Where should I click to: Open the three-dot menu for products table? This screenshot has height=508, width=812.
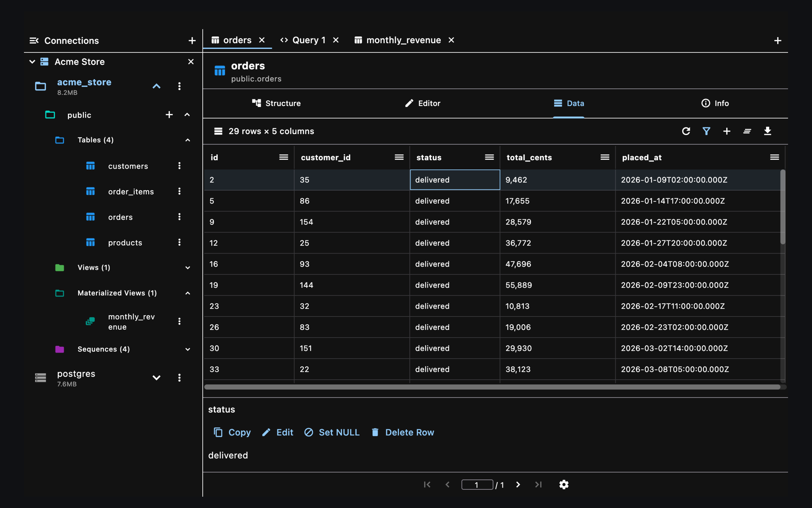(x=179, y=242)
